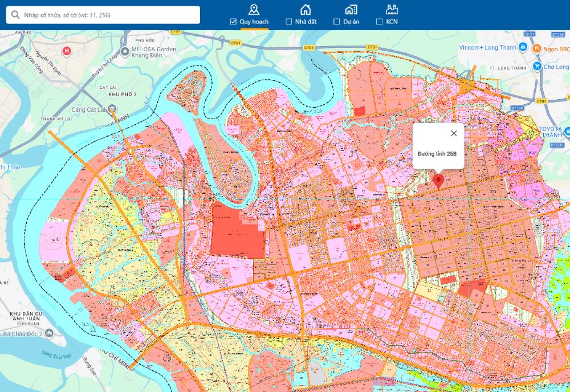Select the Quy hoạch map-pin icon
This screenshot has height=392, width=570.
click(254, 9)
